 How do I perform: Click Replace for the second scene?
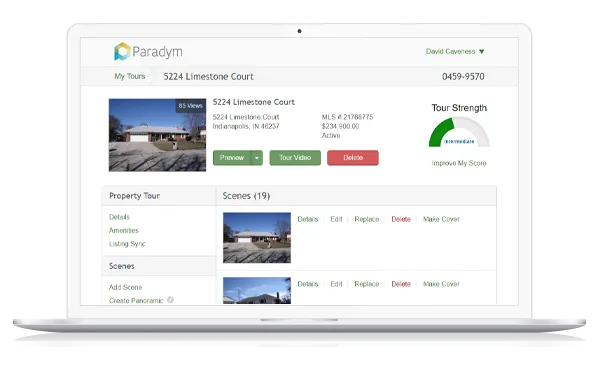coord(367,284)
